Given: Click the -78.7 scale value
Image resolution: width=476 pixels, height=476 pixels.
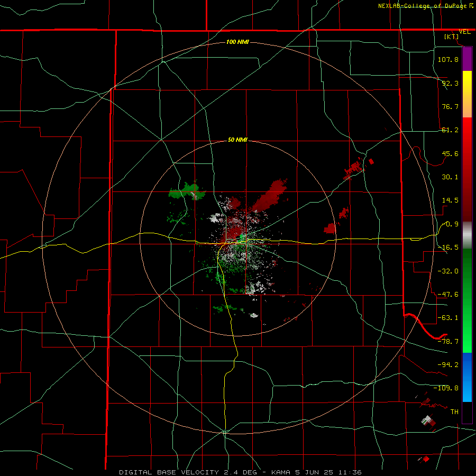Looking at the screenshot, I should [x=448, y=342].
